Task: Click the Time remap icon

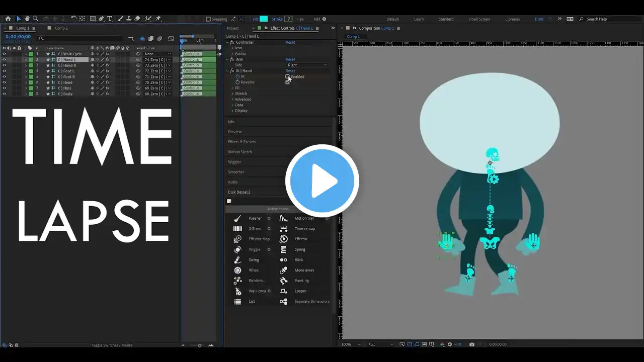Action: [284, 229]
